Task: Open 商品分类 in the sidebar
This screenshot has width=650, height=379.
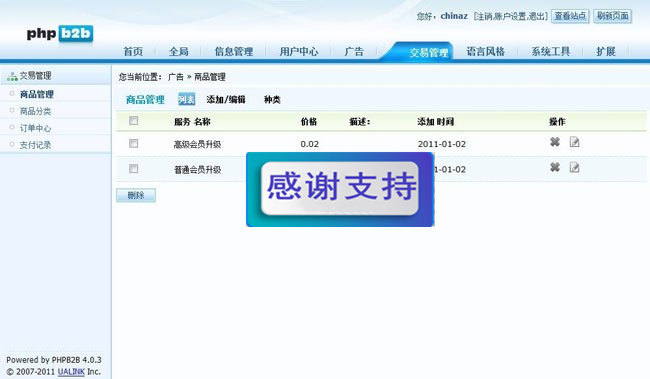Action: (x=36, y=111)
